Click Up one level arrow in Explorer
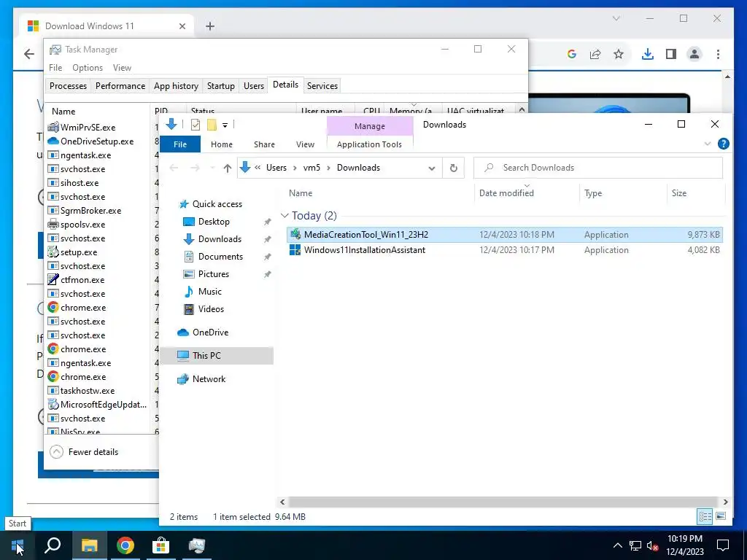The image size is (747, 560). click(228, 168)
